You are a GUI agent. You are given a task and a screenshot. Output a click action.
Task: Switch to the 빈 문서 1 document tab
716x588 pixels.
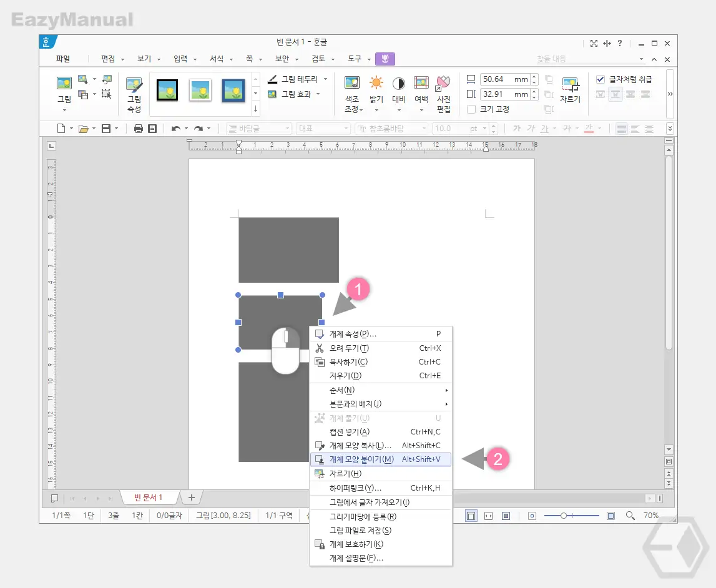[149, 497]
